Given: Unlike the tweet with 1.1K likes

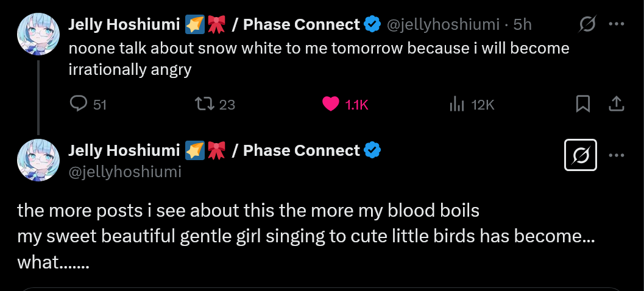Looking at the screenshot, I should [331, 105].
